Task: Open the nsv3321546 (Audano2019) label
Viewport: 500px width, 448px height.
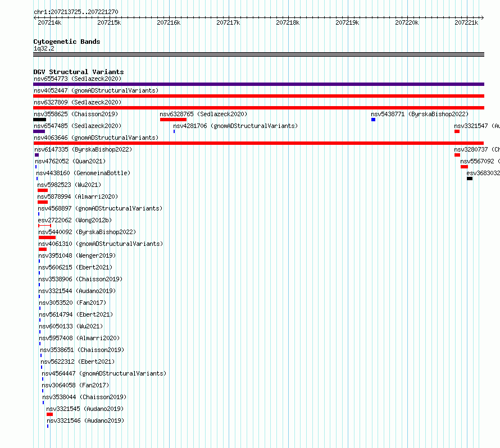Action: click(85, 420)
